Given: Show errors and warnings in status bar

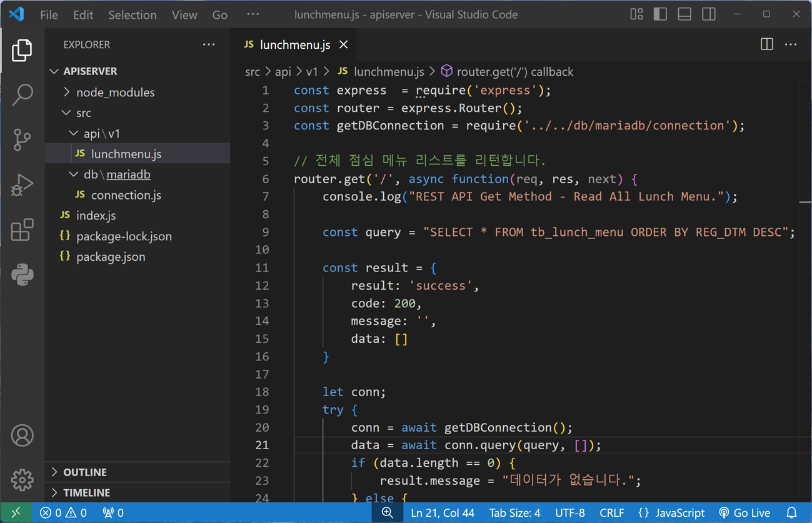Looking at the screenshot, I should click(63, 512).
